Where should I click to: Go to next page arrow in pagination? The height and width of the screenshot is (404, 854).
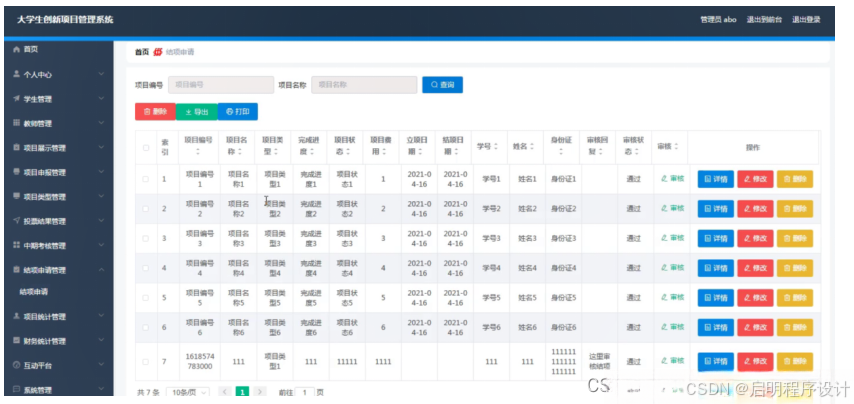click(260, 391)
